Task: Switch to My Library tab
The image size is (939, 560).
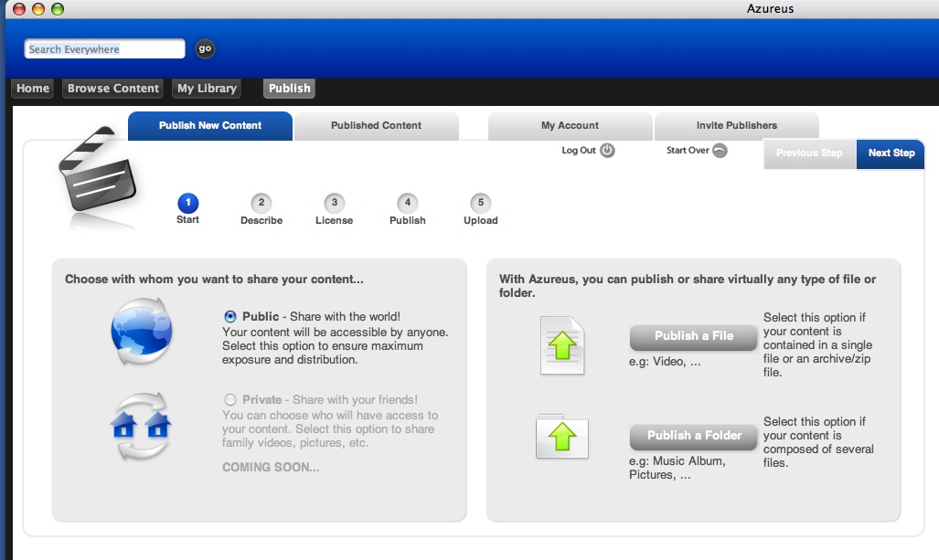Action: [x=207, y=89]
